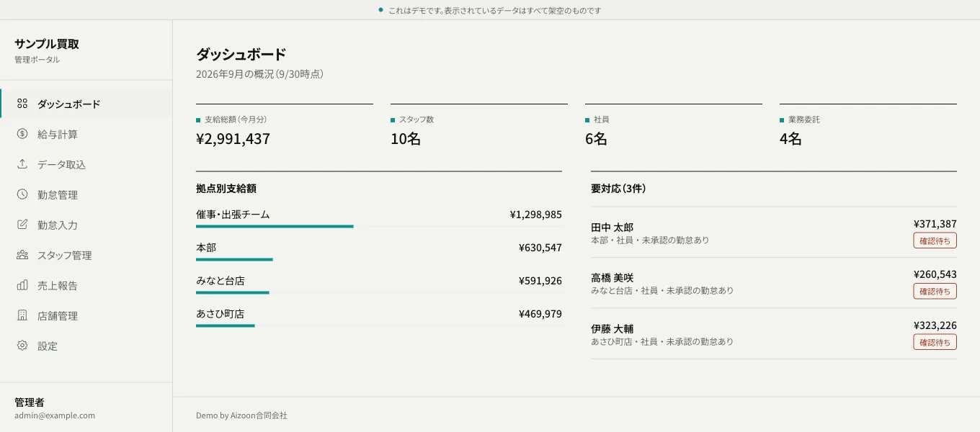Click the みなと台店 label in 拠点別支給額
The height and width of the screenshot is (432, 980).
(220, 281)
